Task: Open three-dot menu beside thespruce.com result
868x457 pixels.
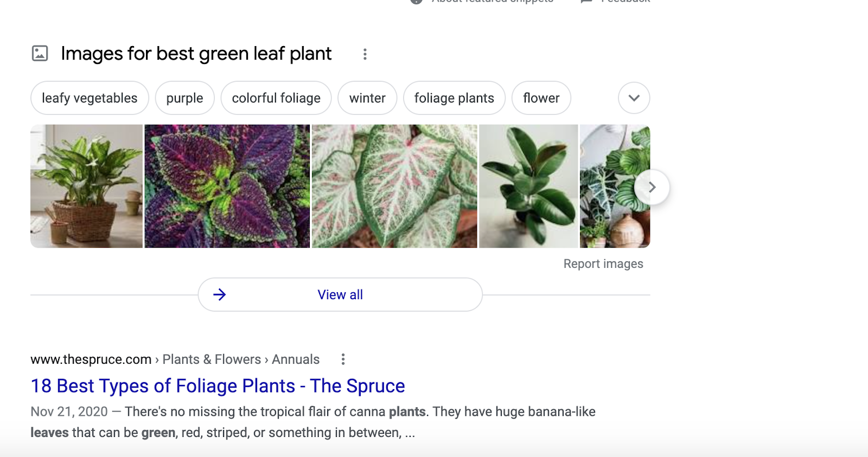Action: click(343, 359)
